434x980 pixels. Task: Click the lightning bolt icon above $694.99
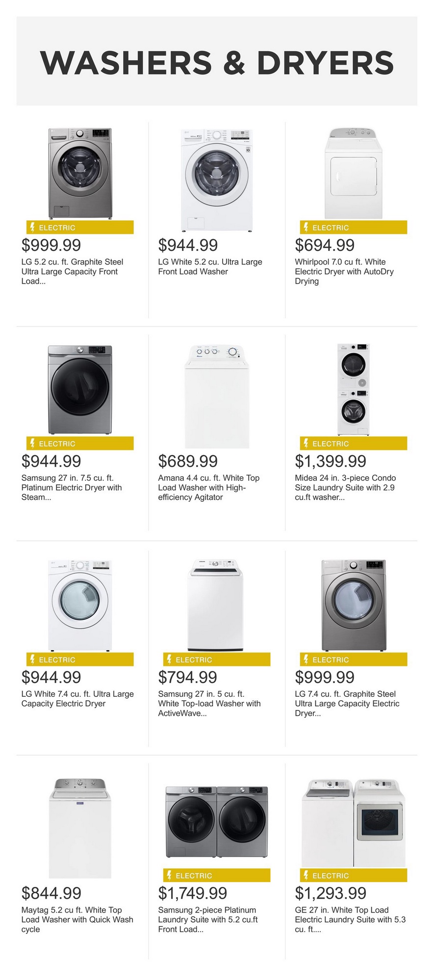(x=306, y=227)
